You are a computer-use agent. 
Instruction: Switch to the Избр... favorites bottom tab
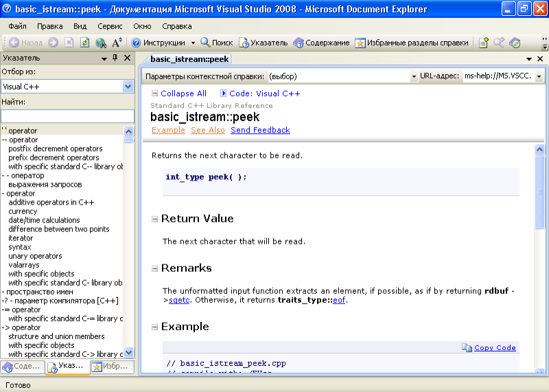[112, 367]
